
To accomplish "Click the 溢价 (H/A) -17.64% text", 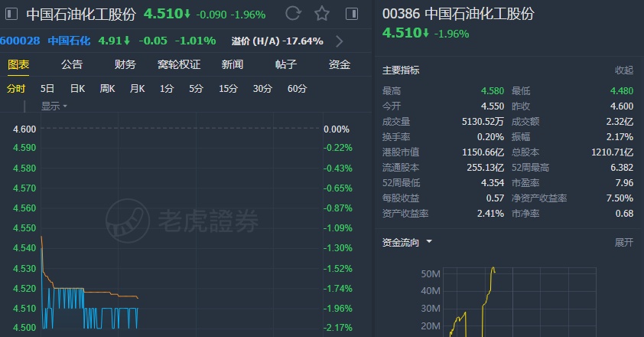I will pyautogui.click(x=277, y=41).
